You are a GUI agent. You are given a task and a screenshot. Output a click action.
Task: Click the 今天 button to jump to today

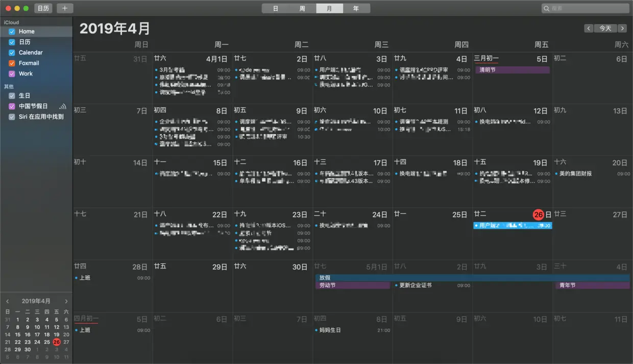[x=605, y=28]
